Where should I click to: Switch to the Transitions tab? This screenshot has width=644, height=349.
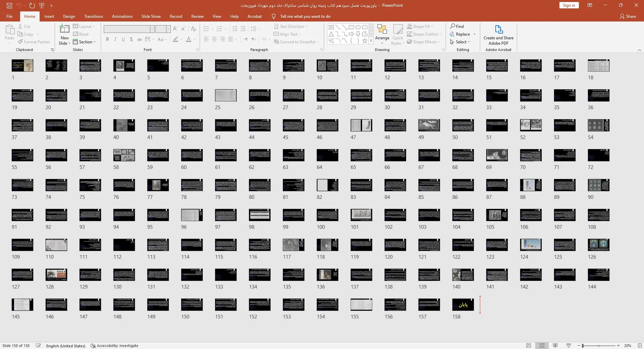(x=94, y=16)
